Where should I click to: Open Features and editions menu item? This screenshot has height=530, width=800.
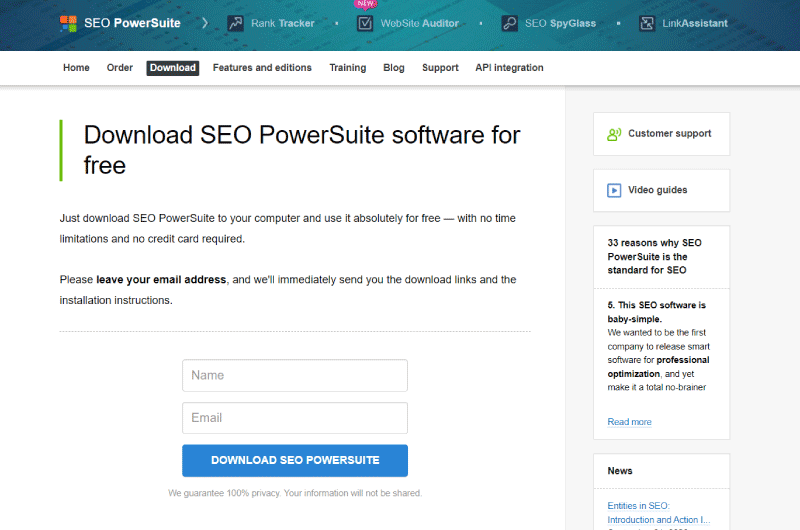pyautogui.click(x=262, y=68)
